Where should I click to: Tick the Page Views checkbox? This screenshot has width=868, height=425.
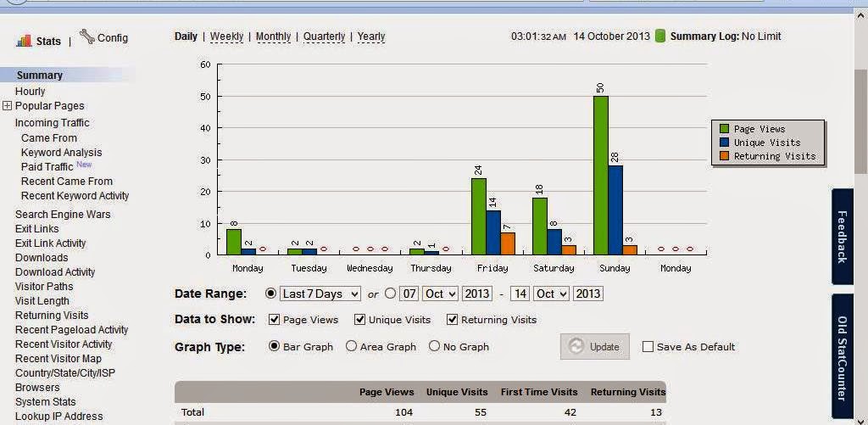[274, 320]
